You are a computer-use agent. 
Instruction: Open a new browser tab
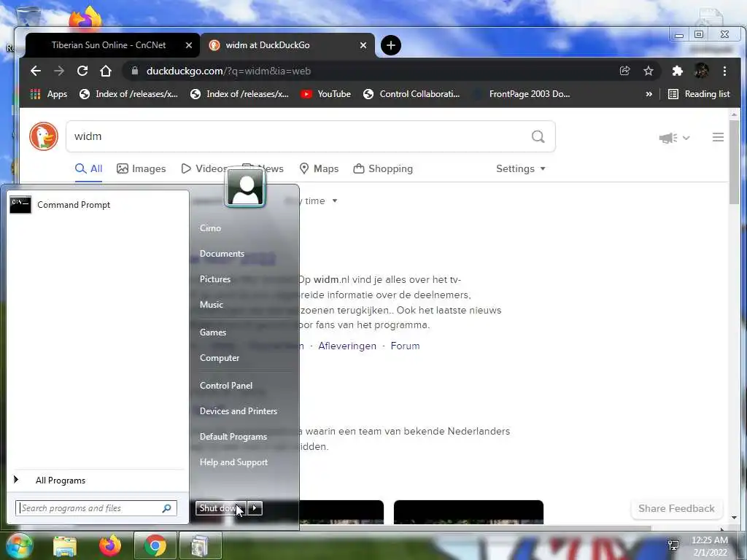pos(391,45)
